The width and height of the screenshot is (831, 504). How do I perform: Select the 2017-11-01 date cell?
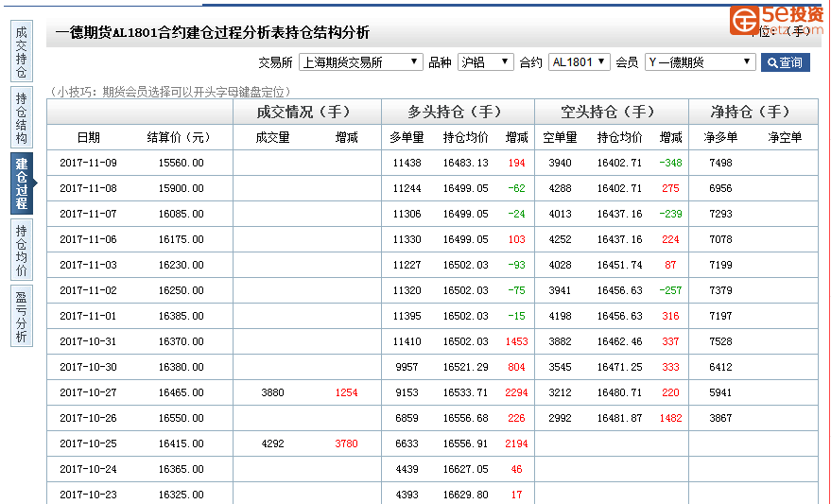[89, 316]
